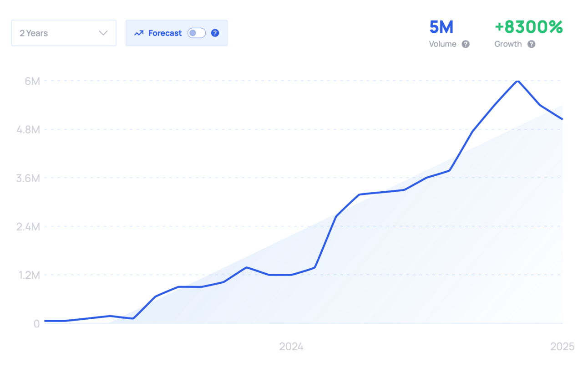The height and width of the screenshot is (368, 588).
Task: Toggle the Forecast switch on
Action: tap(197, 33)
